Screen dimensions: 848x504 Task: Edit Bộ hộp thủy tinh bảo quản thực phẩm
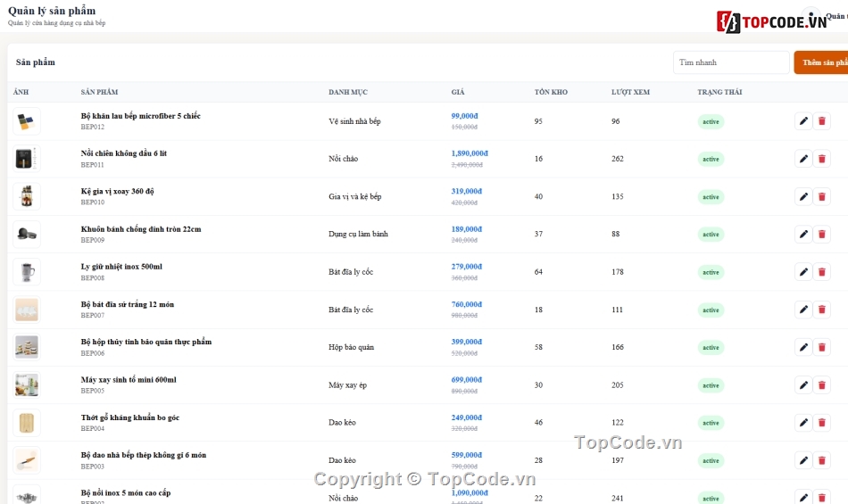click(803, 347)
